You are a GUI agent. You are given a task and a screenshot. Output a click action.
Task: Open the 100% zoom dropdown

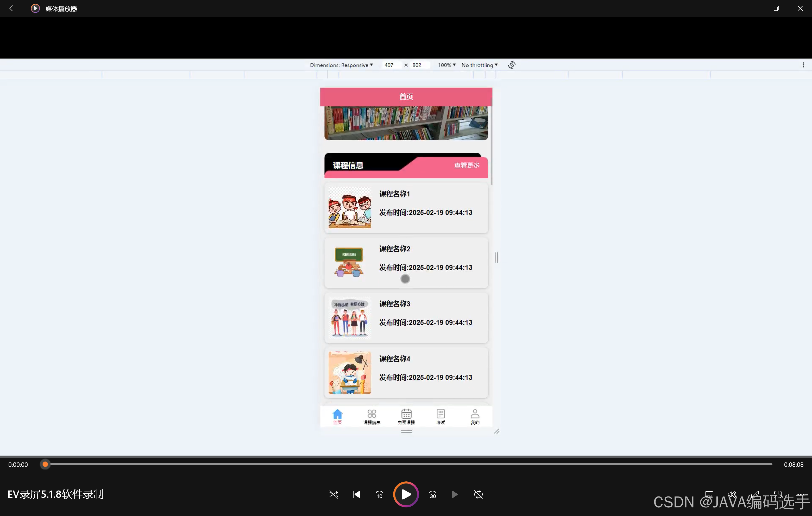click(x=446, y=65)
